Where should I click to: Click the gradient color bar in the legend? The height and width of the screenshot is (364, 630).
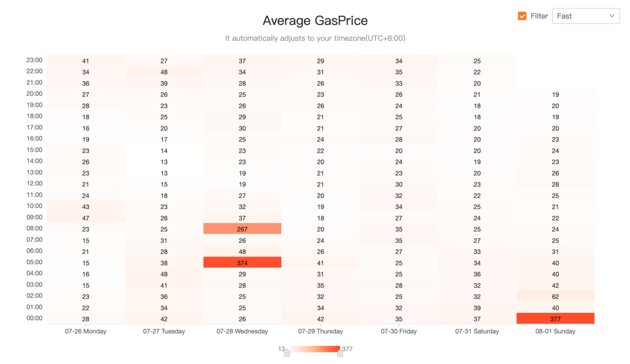(x=314, y=349)
